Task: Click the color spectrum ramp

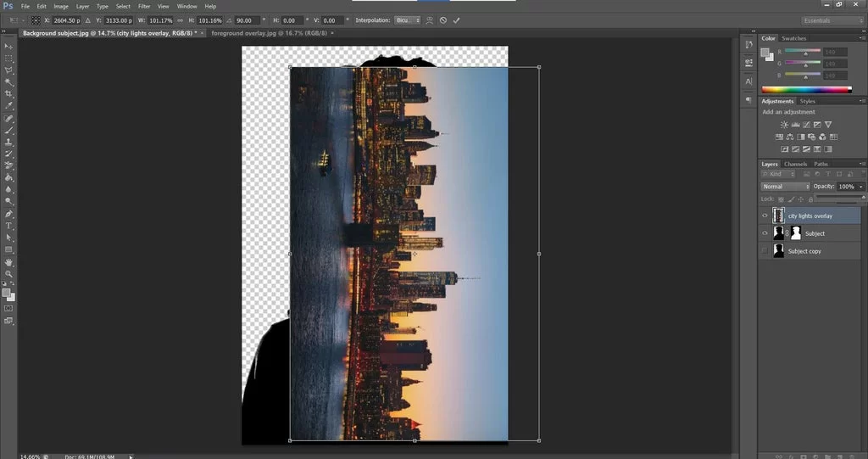Action: 806,89
